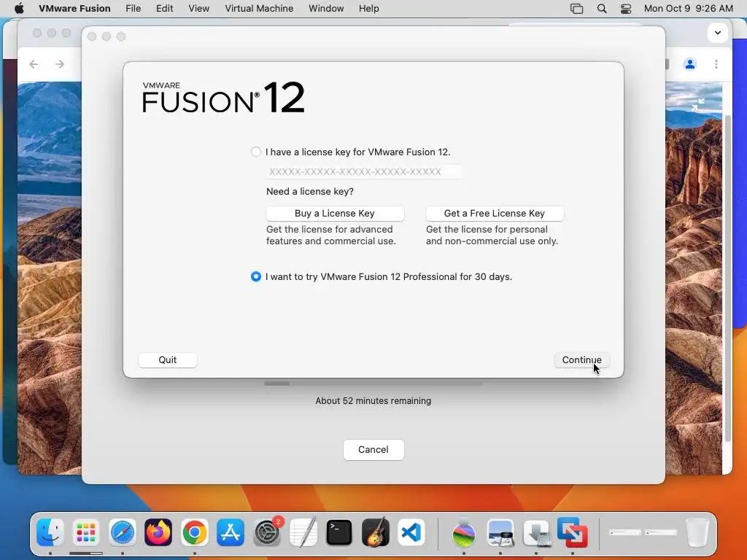Open the View menu

pos(198,8)
